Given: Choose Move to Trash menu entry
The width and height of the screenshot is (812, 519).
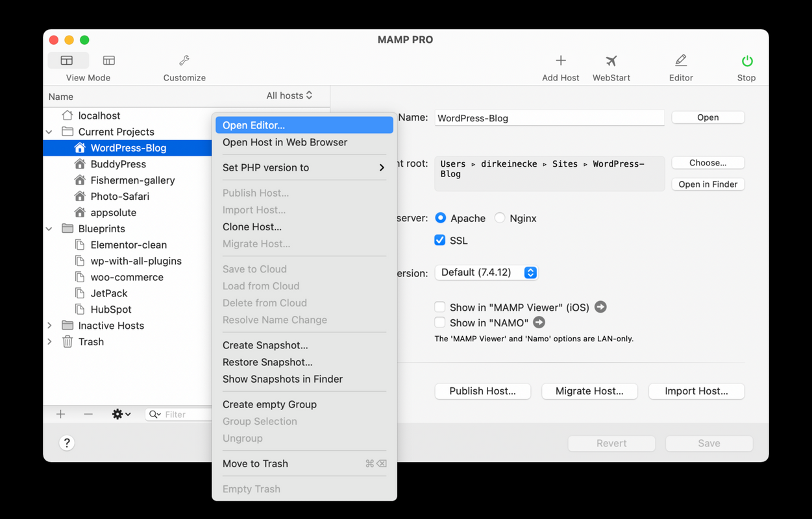Looking at the screenshot, I should [x=304, y=463].
